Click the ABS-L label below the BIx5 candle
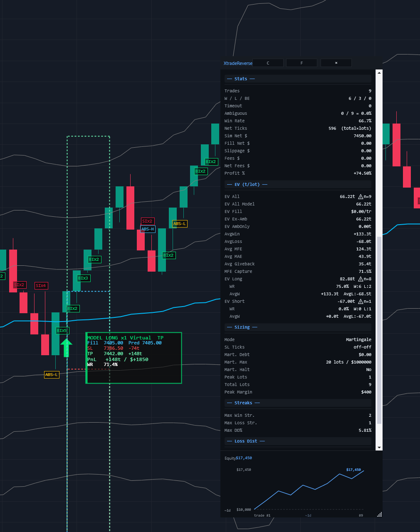The height and width of the screenshot is (532, 420). click(x=52, y=374)
